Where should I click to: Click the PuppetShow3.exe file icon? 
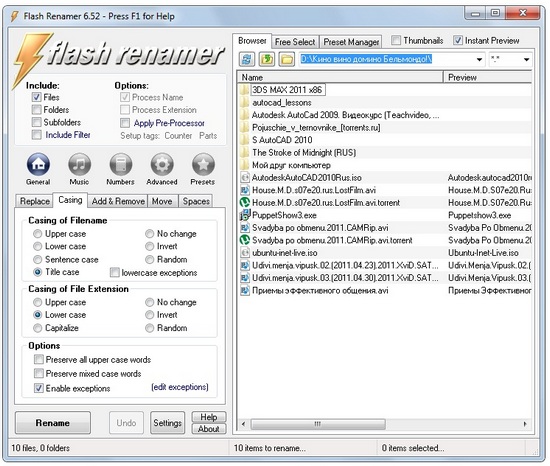click(244, 215)
